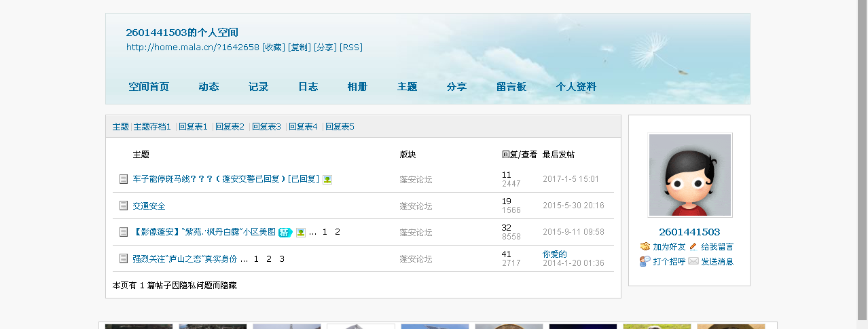
Task: Switch to the 回复表5 tab
Action: [340, 126]
